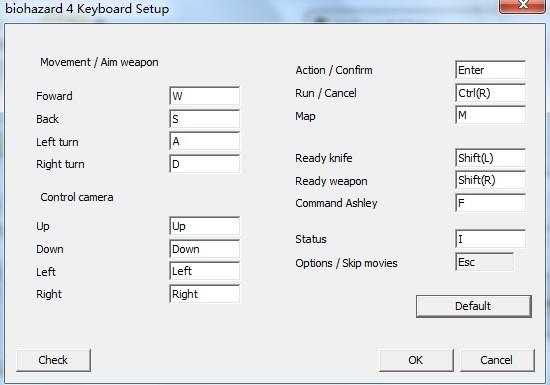Click the Ready knife label
The image size is (550, 385).
(x=324, y=158)
